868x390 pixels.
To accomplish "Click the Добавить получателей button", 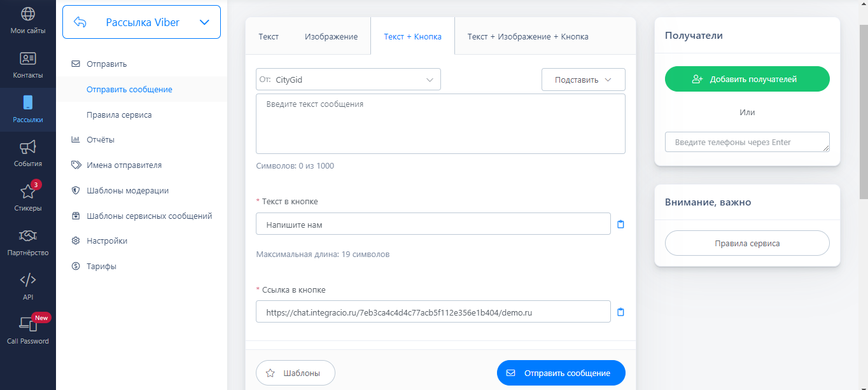I will 747,80.
